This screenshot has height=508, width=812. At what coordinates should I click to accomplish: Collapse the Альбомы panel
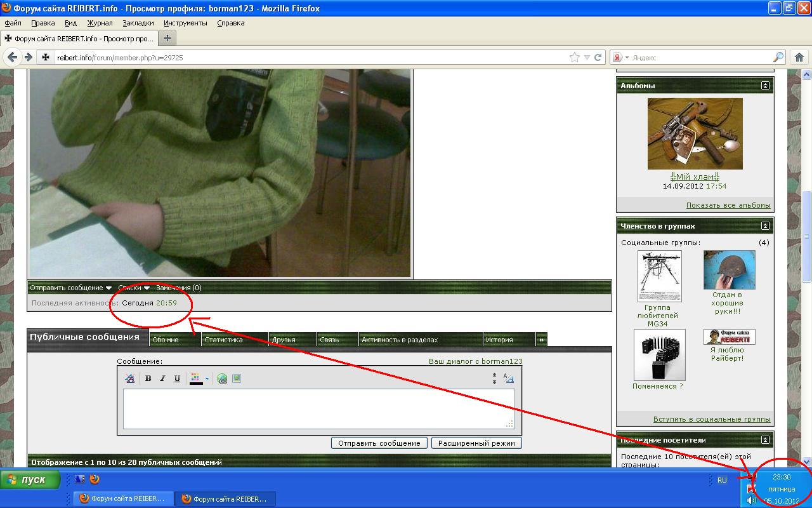765,86
